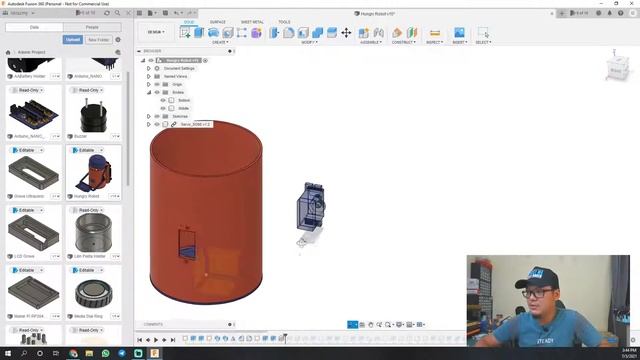The height and width of the screenshot is (360, 640).
Task: Toggle visibility eye of Origin folder
Action: 157,84
